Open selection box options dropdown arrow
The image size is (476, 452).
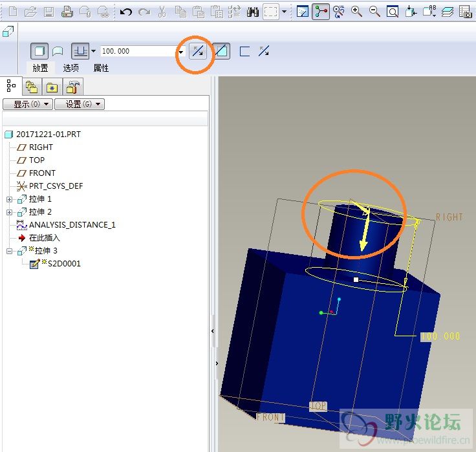click(284, 12)
